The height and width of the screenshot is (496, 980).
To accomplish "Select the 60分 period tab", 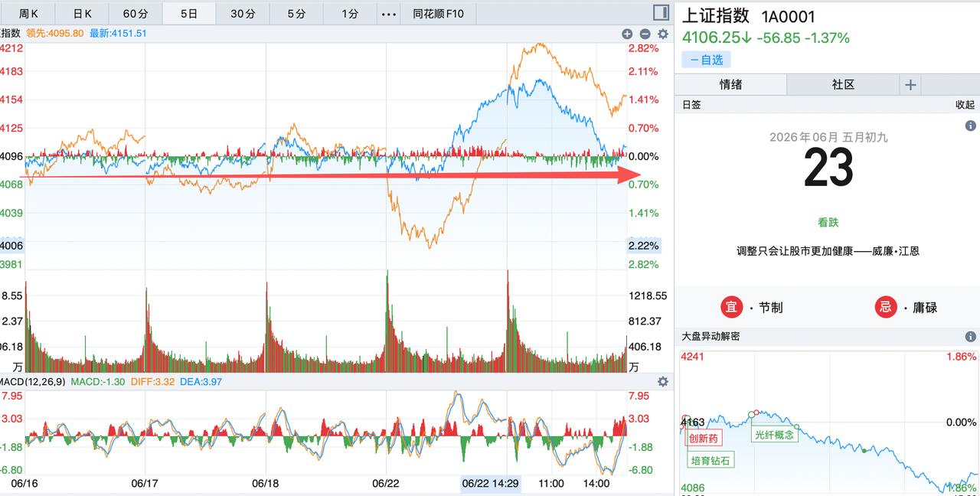I will tap(136, 14).
